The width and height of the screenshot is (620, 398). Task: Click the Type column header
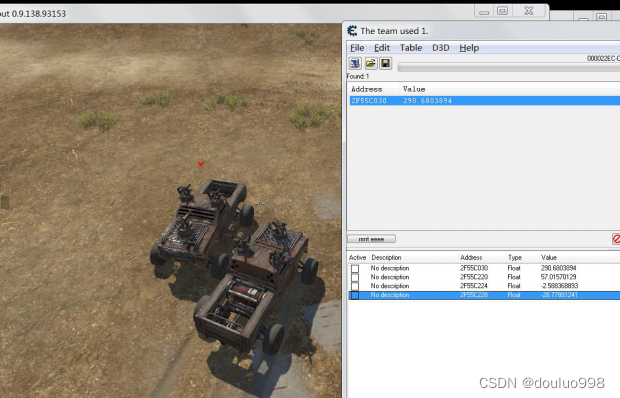click(514, 257)
